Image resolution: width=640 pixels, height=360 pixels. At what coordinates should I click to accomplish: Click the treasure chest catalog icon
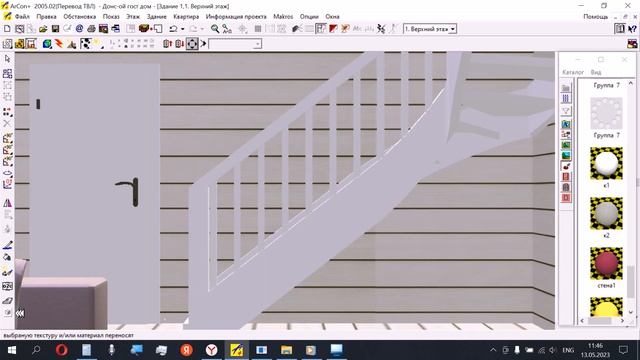(x=144, y=28)
